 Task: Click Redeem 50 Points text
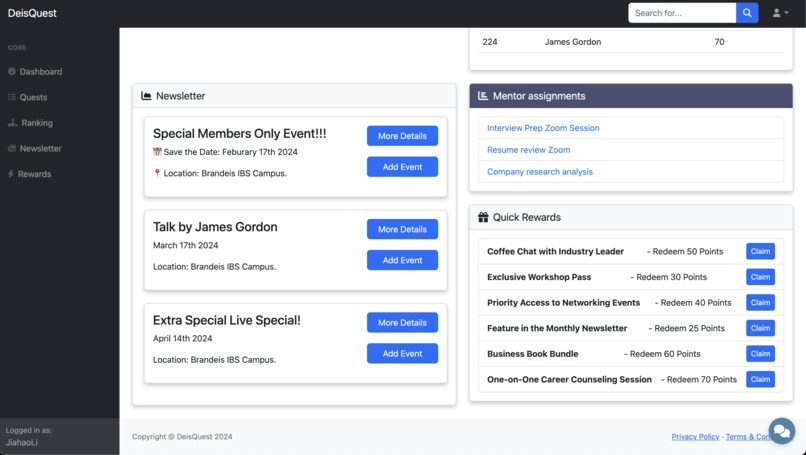(x=688, y=251)
